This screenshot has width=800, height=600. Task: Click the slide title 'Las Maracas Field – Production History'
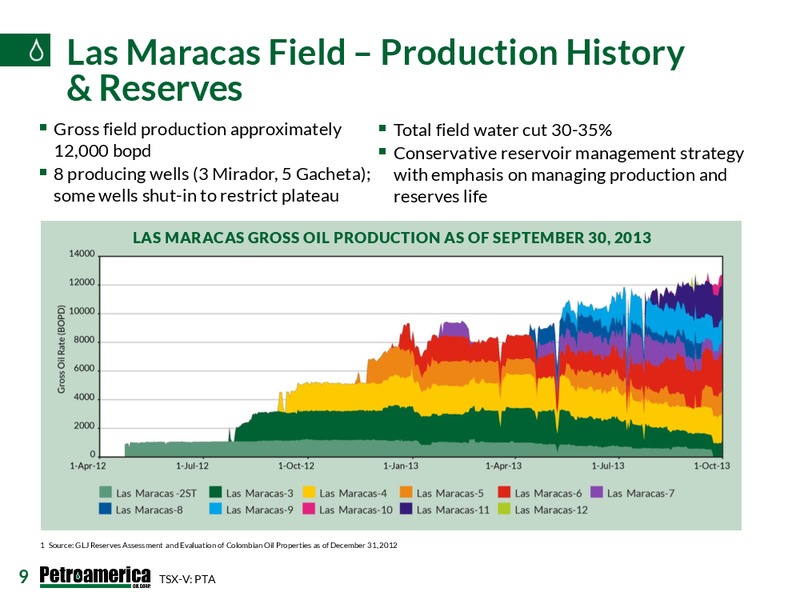376,53
